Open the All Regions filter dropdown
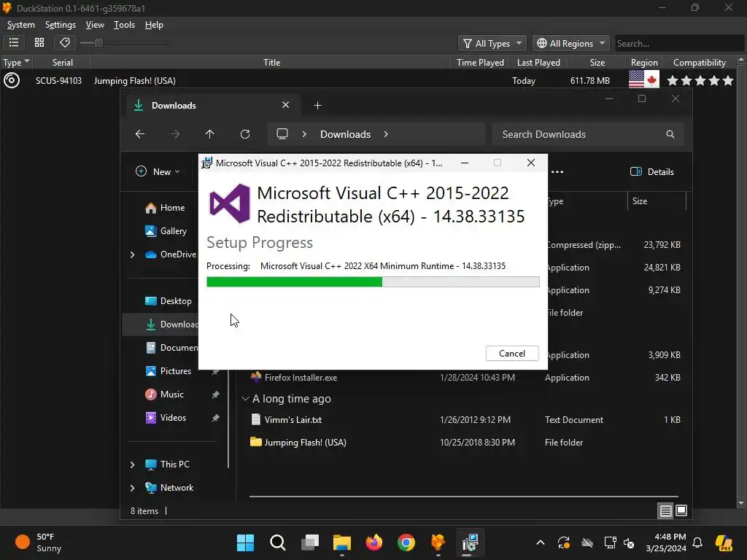This screenshot has height=560, width=747. tap(571, 43)
